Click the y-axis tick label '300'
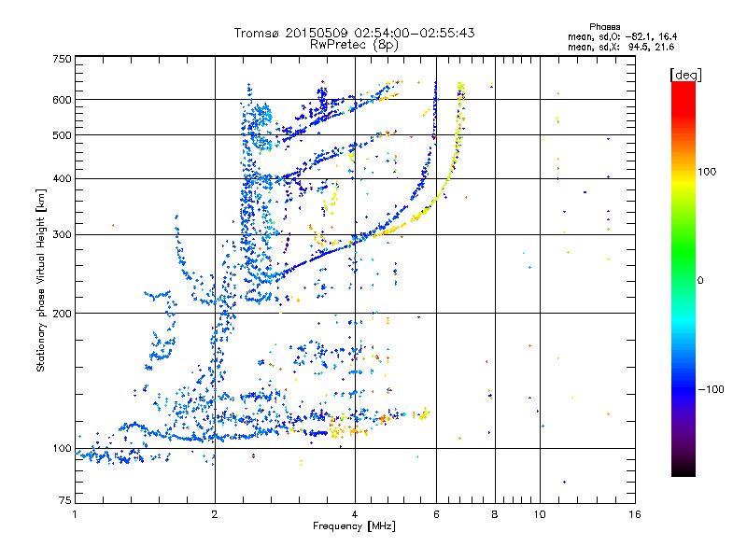747x560 pixels. [62, 234]
